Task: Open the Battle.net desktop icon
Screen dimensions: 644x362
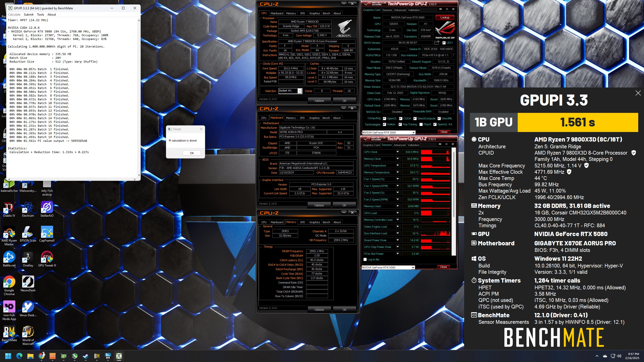Action: point(9,259)
